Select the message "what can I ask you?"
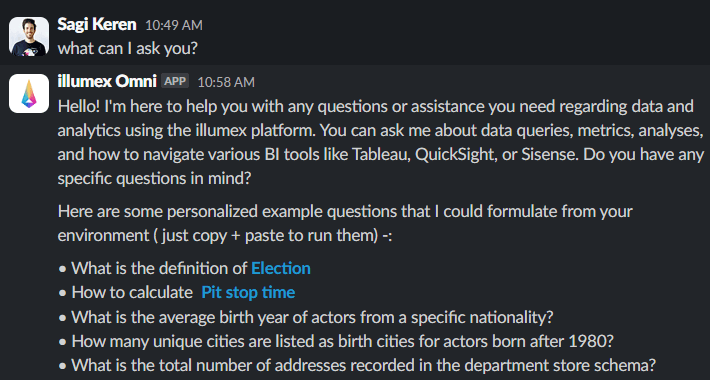The width and height of the screenshot is (710, 380). (128, 48)
